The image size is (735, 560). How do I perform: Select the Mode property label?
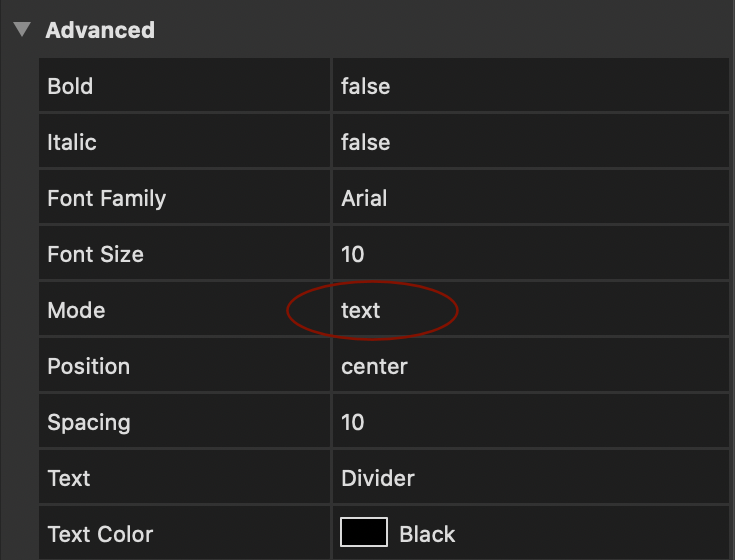pyautogui.click(x=76, y=310)
